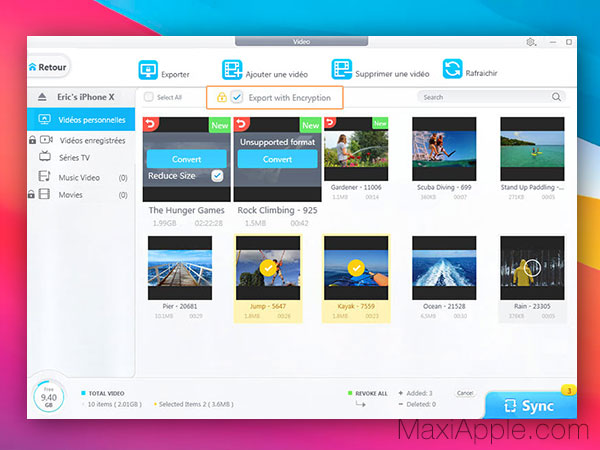Click the search magnifier icon
Screen dimensions: 600x450
556,97
